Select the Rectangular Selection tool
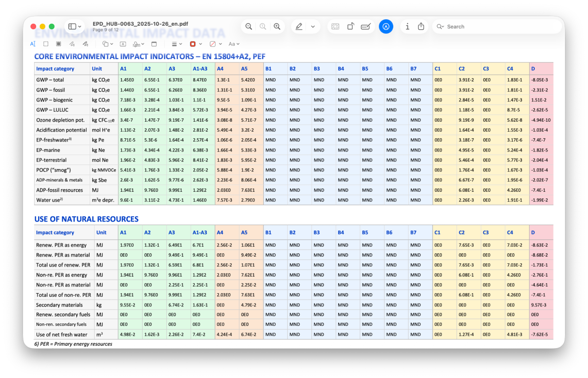The width and height of the screenshot is (588, 378). click(x=45, y=44)
